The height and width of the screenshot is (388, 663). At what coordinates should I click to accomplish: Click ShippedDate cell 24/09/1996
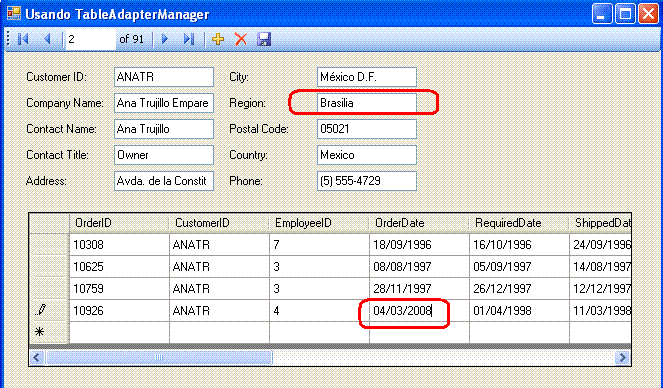(x=600, y=244)
